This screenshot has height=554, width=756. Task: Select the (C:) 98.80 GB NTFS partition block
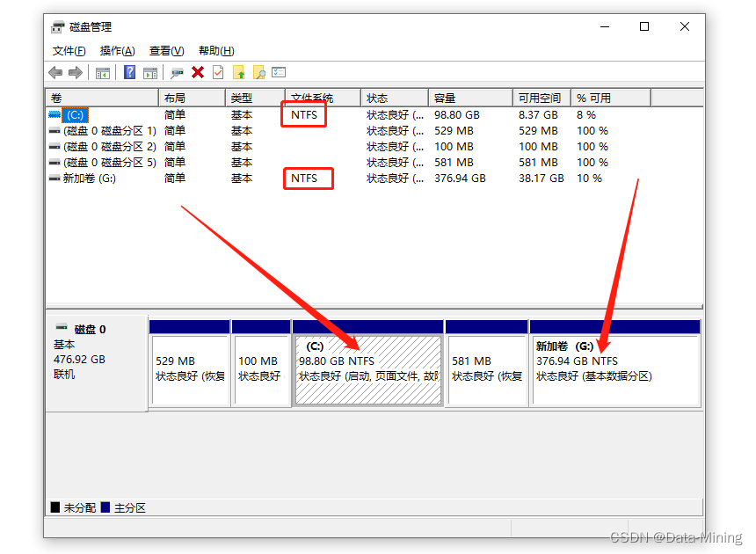[x=367, y=363]
